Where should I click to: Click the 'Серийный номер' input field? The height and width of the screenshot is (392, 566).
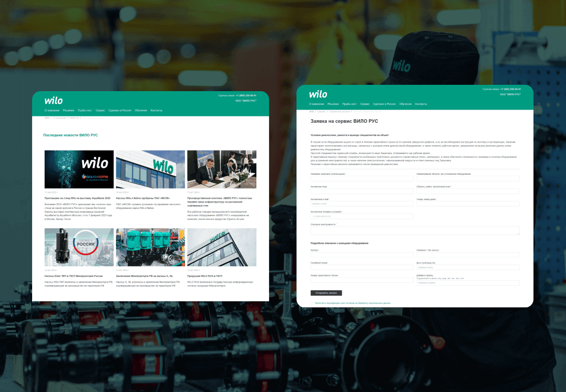pyautogui.click(x=362, y=268)
